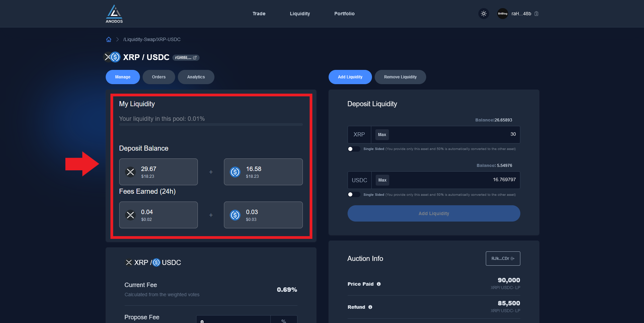
Task: Open the Liquidity menu
Action: pos(300,14)
